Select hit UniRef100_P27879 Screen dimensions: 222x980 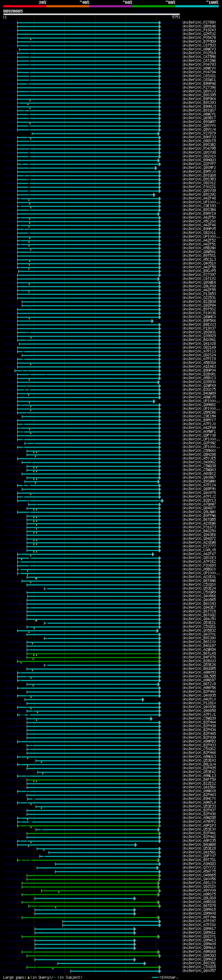click(x=199, y=133)
